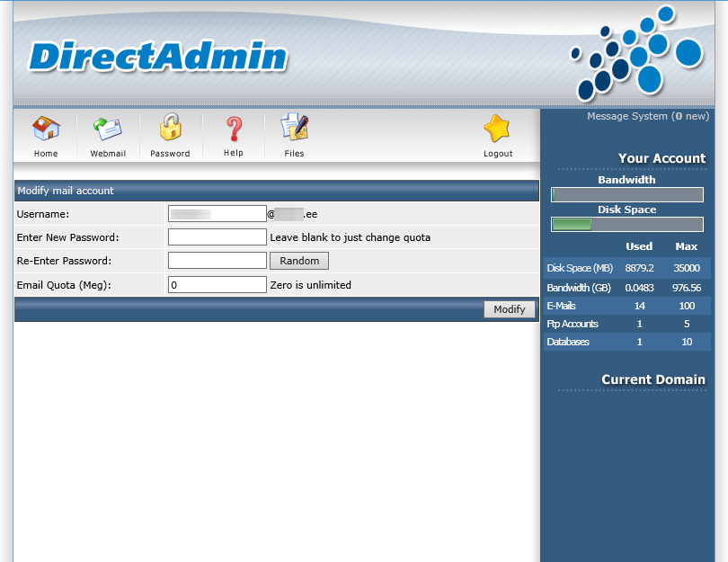This screenshot has width=728, height=562.
Task: Open the Webmail envelope icon
Action: [x=108, y=129]
